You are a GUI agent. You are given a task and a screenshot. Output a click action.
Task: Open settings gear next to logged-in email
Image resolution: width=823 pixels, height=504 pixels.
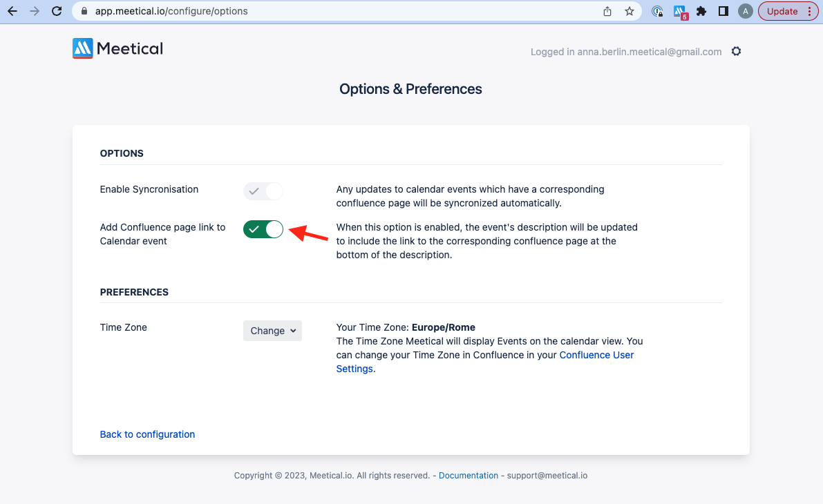pyautogui.click(x=737, y=51)
